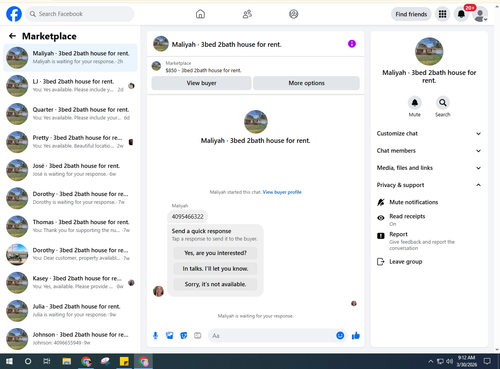Open the Facebook logo home link

click(14, 14)
